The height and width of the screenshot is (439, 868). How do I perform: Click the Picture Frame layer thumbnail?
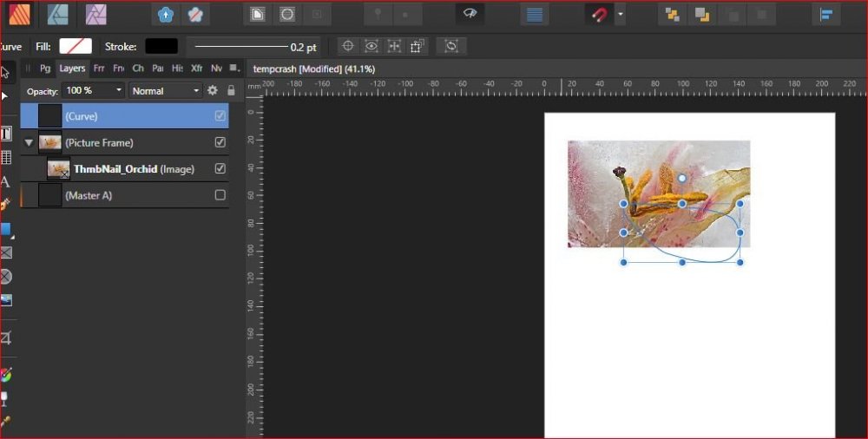[49, 142]
